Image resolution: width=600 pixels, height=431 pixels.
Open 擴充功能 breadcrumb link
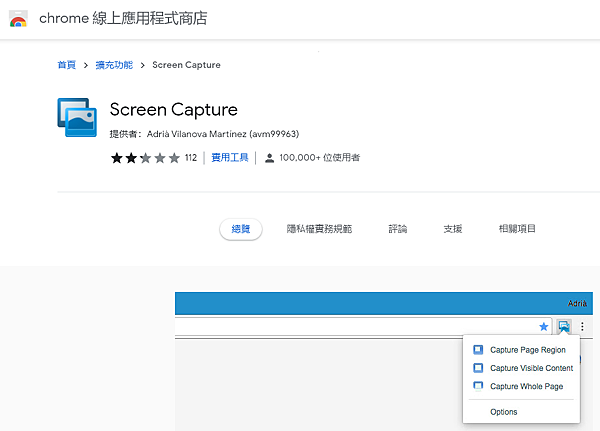pyautogui.click(x=114, y=65)
